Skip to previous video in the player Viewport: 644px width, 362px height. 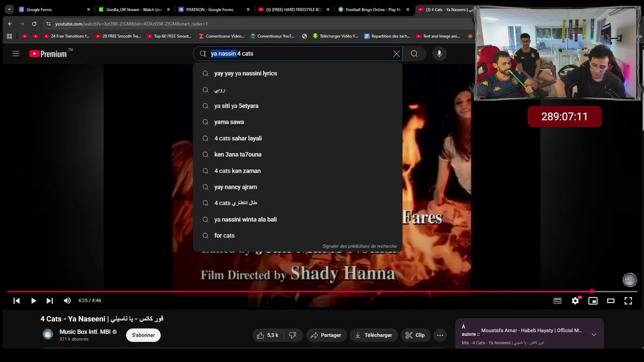coord(17,301)
